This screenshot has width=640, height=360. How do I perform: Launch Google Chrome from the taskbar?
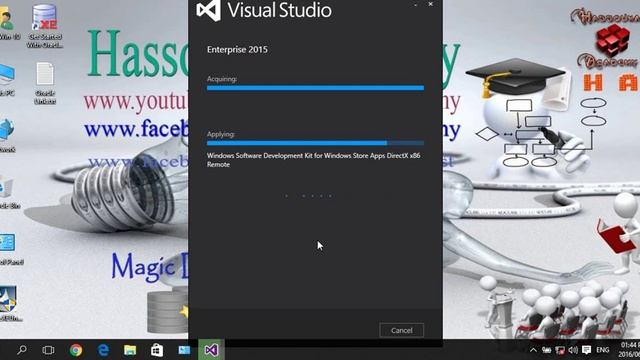click(76, 350)
